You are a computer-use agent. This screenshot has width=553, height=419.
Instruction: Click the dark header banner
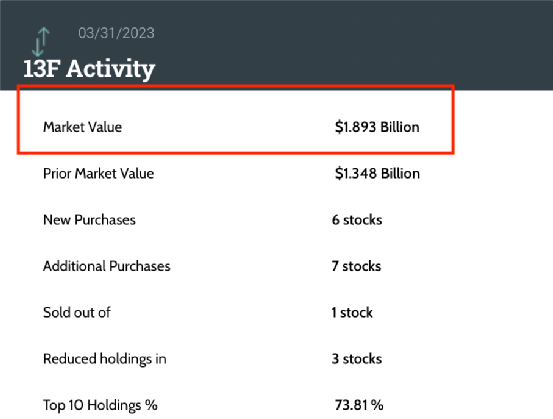pyautogui.click(x=276, y=45)
